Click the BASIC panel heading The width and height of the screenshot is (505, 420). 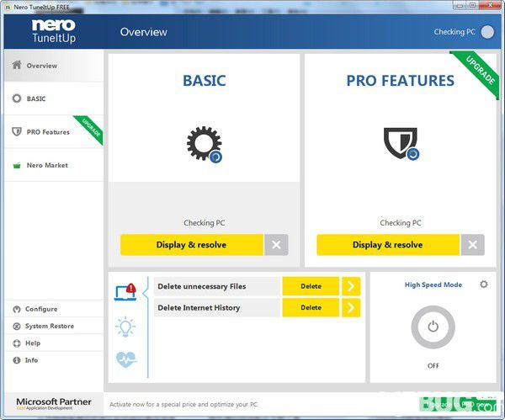[x=205, y=81]
